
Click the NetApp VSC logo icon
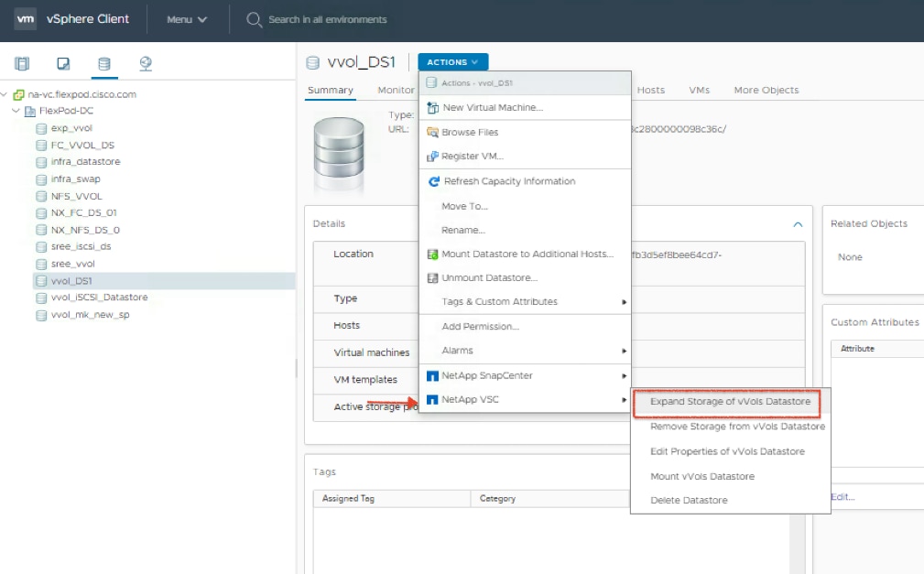point(432,399)
